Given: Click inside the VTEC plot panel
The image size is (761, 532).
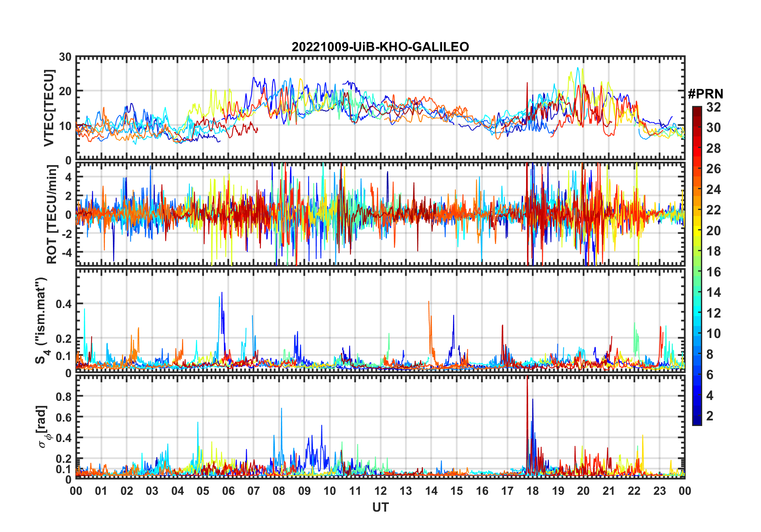Looking at the screenshot, I should [x=380, y=108].
